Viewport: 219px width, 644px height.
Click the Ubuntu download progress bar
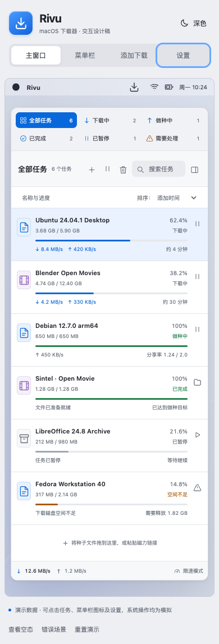click(x=111, y=240)
